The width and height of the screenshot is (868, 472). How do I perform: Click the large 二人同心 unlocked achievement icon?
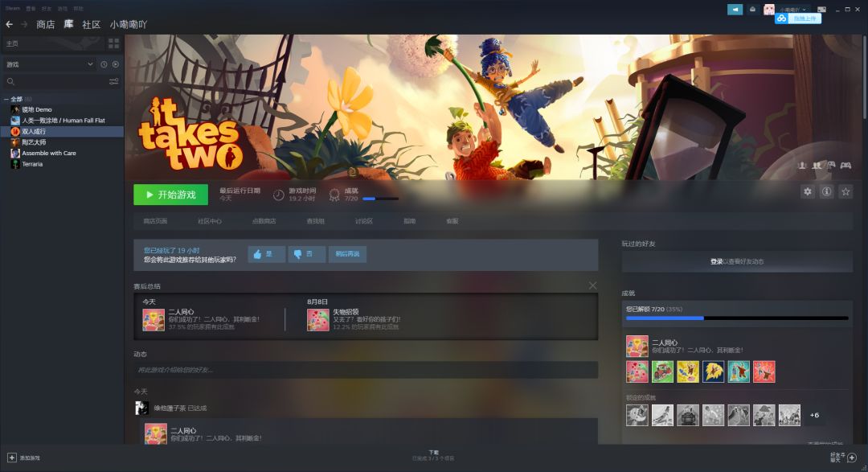click(x=637, y=347)
